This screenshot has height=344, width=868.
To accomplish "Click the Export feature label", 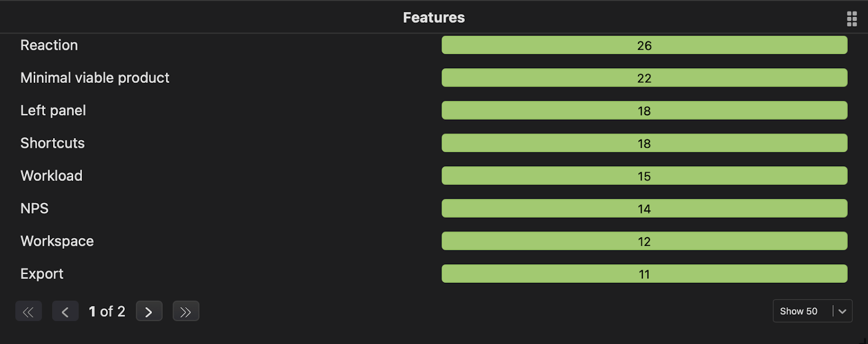I will tap(42, 274).
